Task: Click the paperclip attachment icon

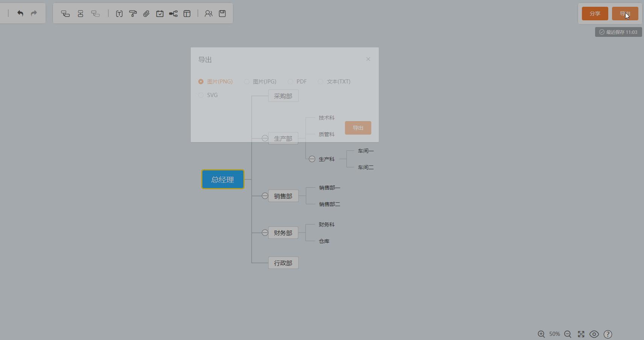Action: tap(146, 14)
